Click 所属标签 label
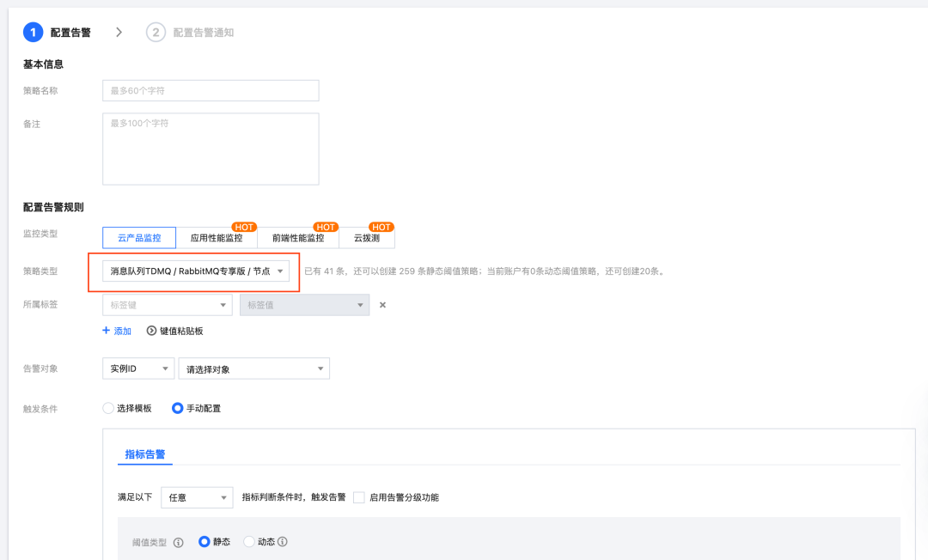928x560 pixels. (x=40, y=305)
